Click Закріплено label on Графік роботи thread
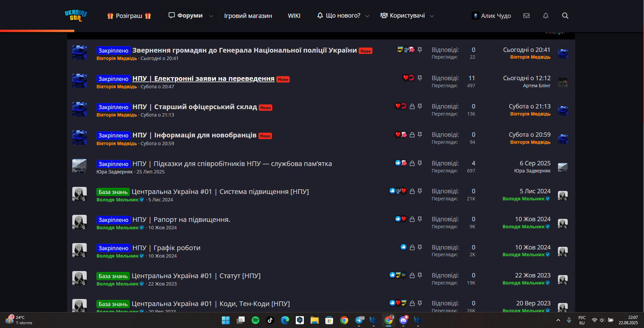Image resolution: width=644 pixels, height=328 pixels. pyautogui.click(x=114, y=248)
